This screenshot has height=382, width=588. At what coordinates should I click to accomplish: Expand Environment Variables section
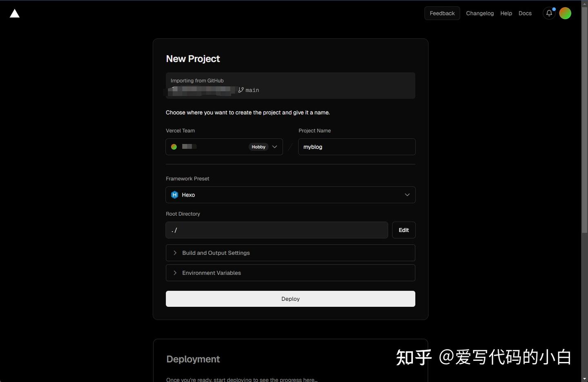pos(290,273)
